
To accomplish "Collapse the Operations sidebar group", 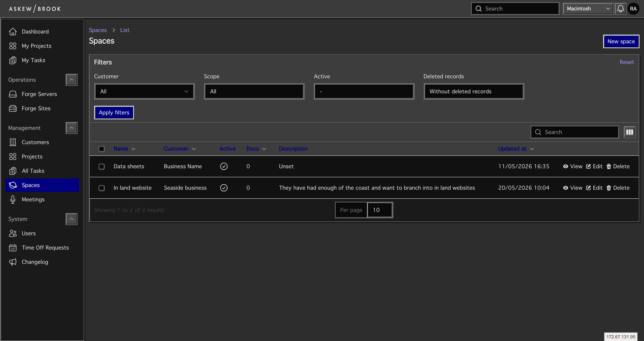I will [72, 80].
